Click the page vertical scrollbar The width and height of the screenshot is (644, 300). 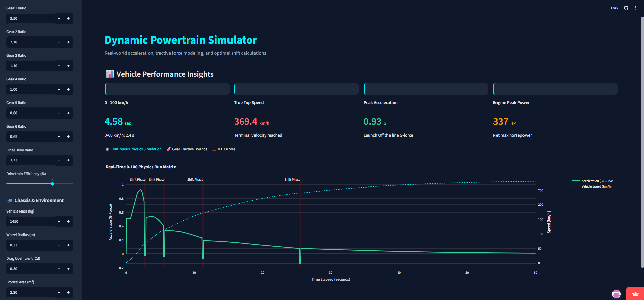tap(642, 142)
